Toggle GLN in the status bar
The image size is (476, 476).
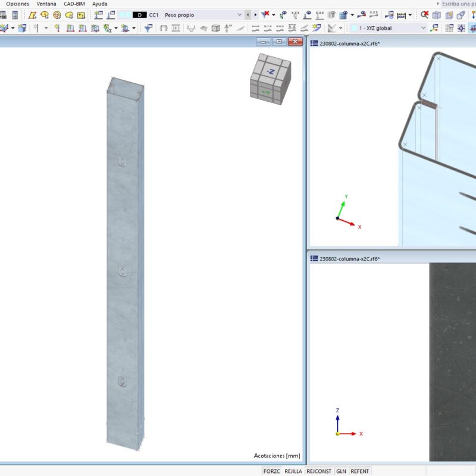[341, 471]
